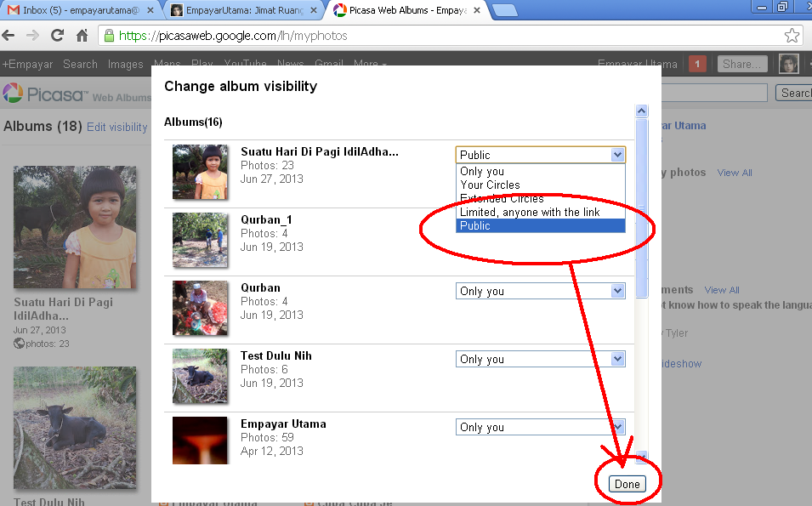Screen dimensions: 812x506
Task: Click the Qurban_1 album thumbnail in the dialog
Action: [200, 240]
